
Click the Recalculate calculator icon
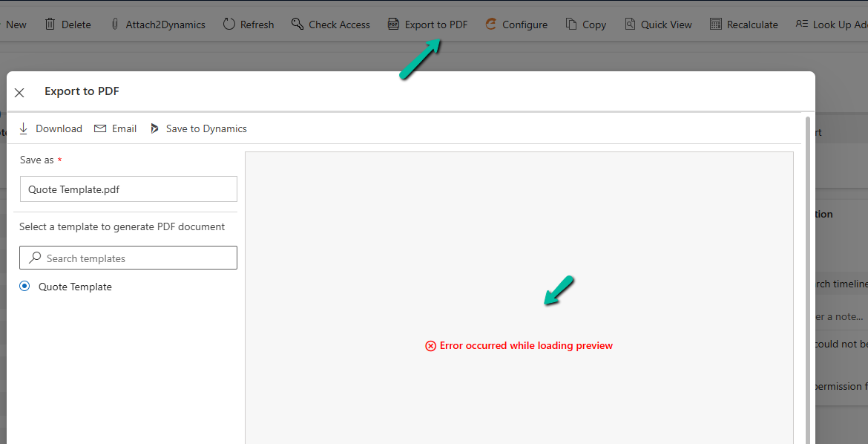coord(715,24)
